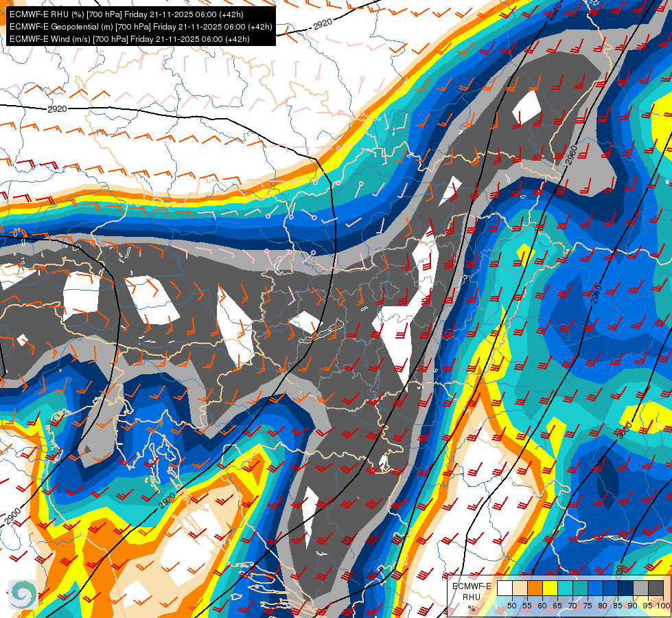
Task: Click the legend tick value 85
Action: tap(618, 606)
